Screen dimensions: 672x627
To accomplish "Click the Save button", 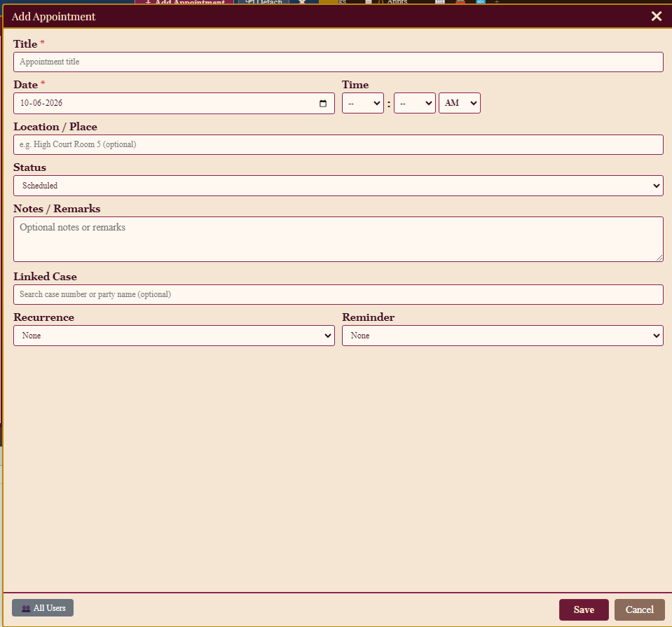I will click(x=584, y=609).
